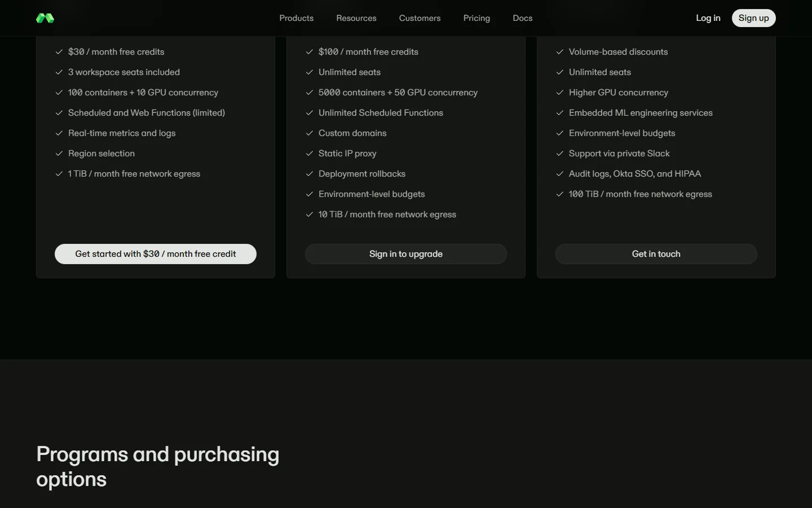Click the Sign up button
Viewport: 812px width, 508px height.
click(x=754, y=18)
